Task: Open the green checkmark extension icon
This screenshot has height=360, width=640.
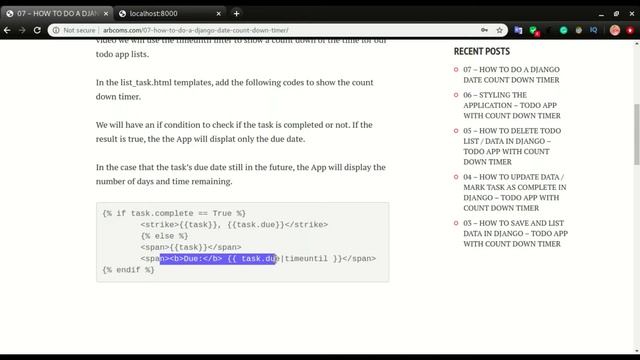Action: click(x=533, y=30)
